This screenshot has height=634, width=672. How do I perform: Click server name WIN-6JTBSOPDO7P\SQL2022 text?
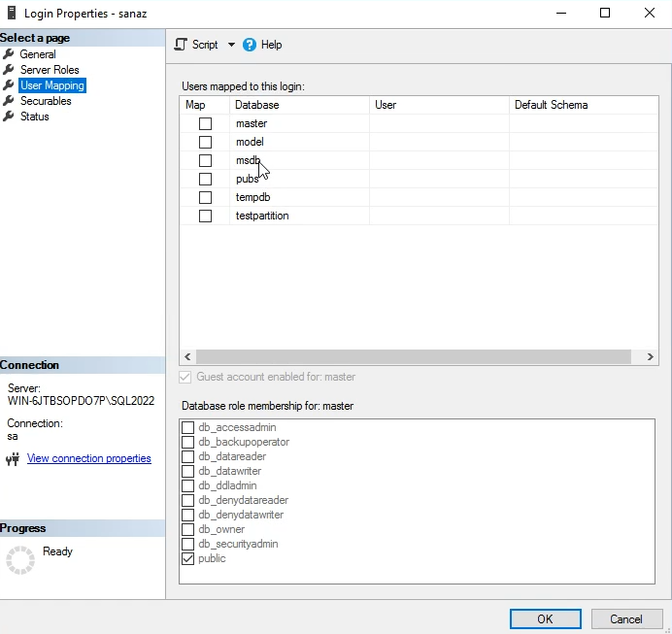tap(81, 401)
